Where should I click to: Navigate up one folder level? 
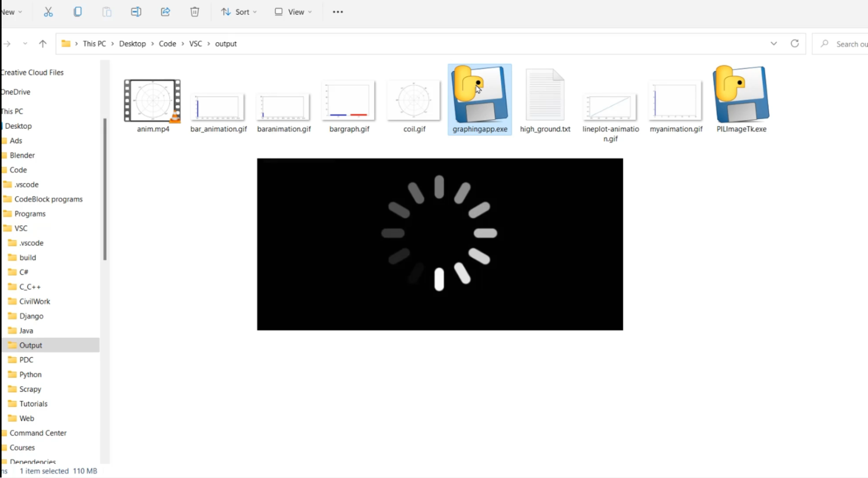pos(43,43)
